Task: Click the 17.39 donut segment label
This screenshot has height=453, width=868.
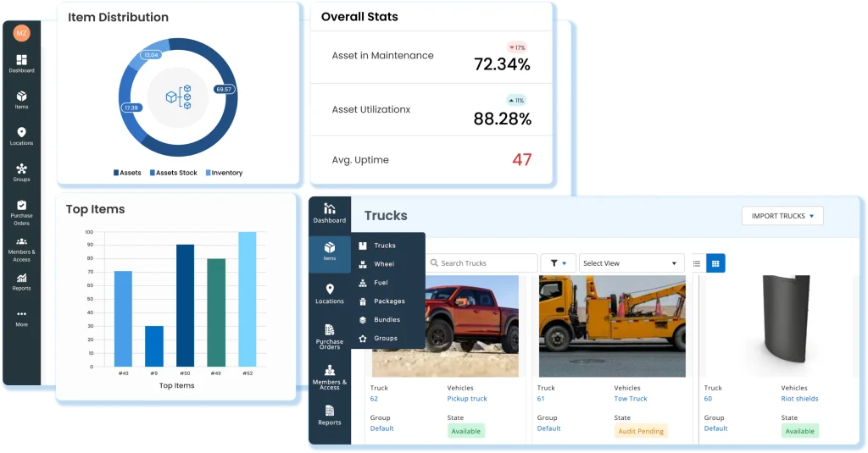Action: pos(131,108)
